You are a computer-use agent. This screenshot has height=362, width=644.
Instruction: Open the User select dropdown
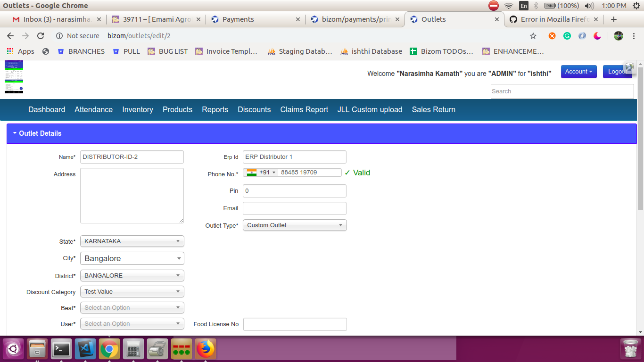[x=132, y=324]
